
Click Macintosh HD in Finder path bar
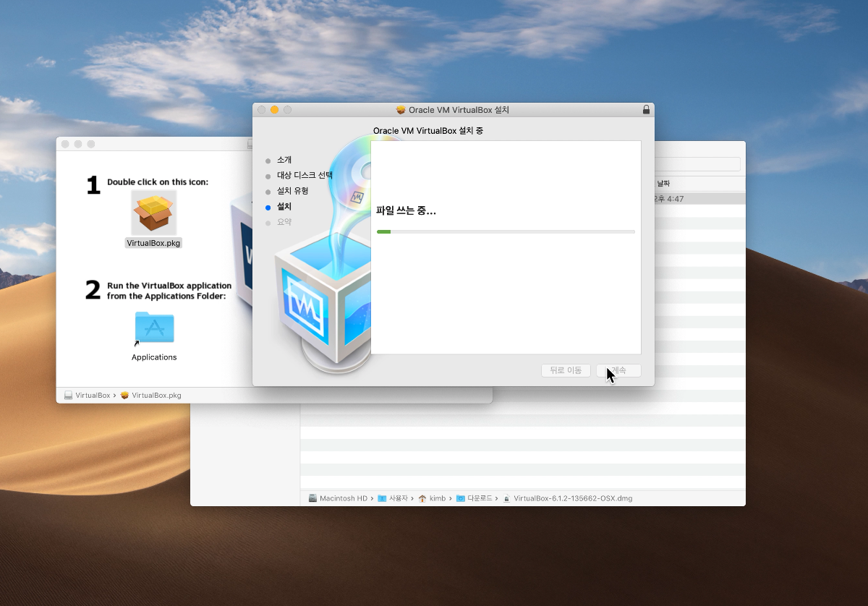click(x=338, y=498)
